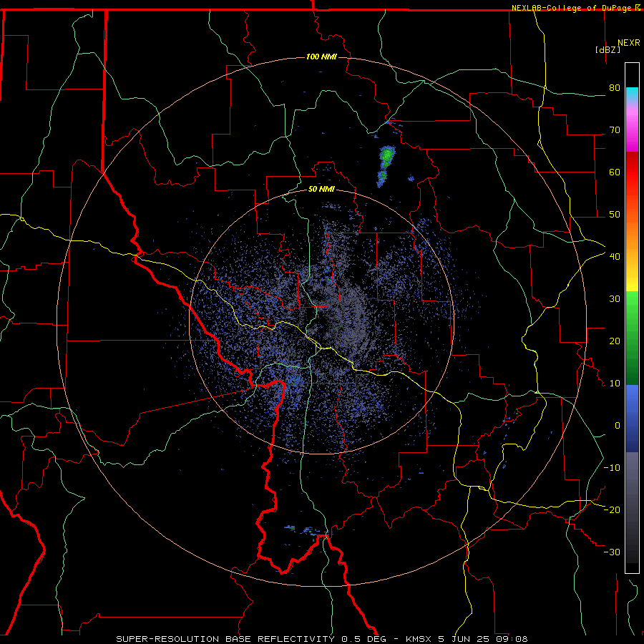Click the NEXLAB-College of DuPage credit text

coord(571,8)
